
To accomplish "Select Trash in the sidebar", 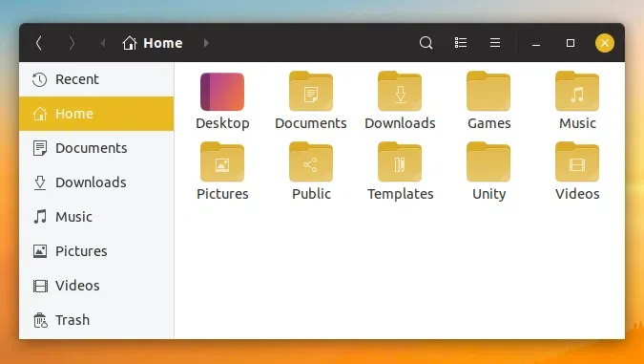I will tap(96, 320).
